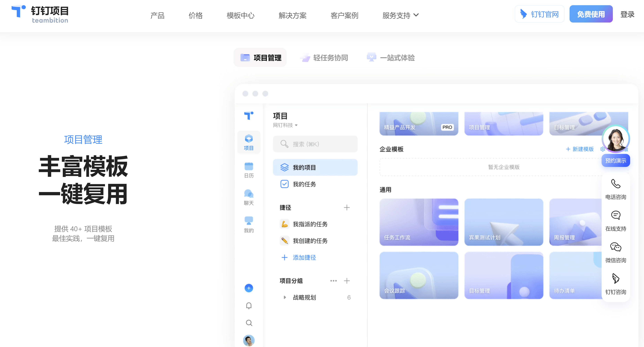Check the 我的任务 checkbox icon
Screen dimensions: 644x347
(284, 184)
